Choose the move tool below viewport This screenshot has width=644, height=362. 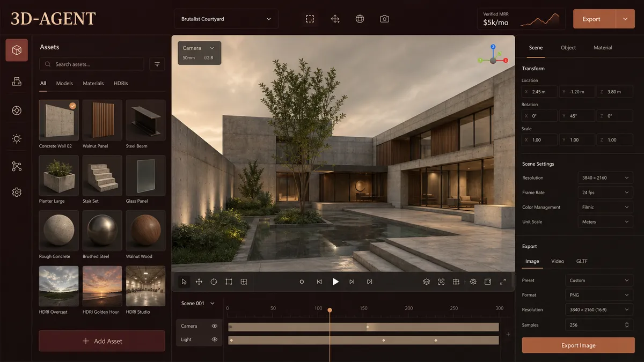[x=199, y=282]
